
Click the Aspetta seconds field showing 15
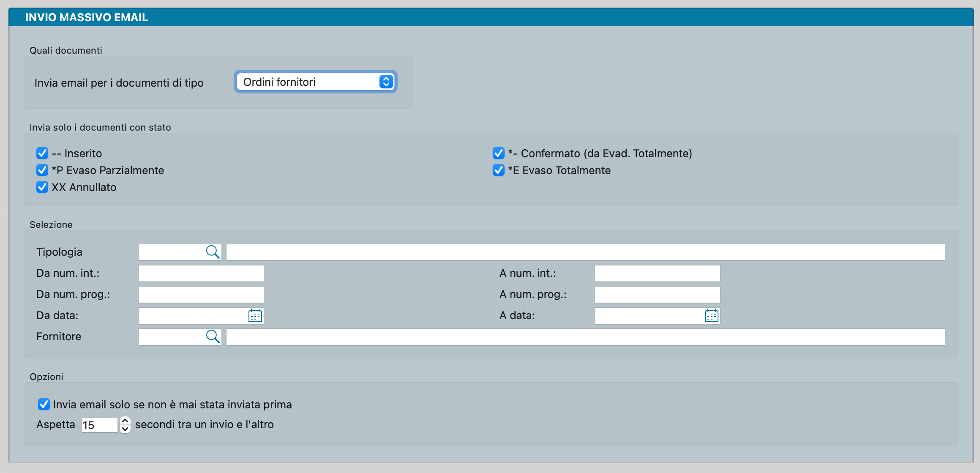click(100, 425)
